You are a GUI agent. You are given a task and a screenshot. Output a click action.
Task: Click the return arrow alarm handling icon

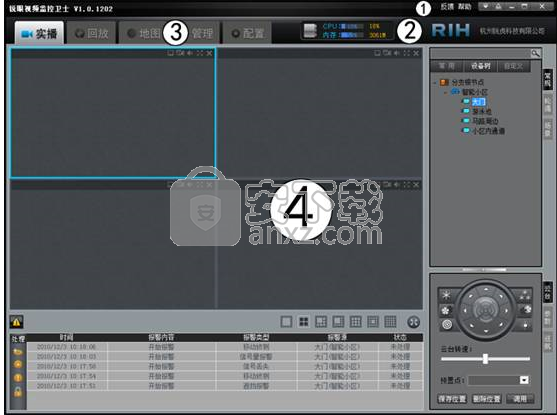18,352
